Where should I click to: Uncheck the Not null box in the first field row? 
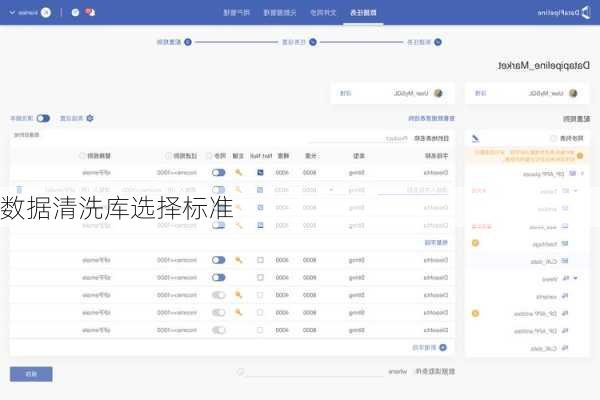coord(260,173)
